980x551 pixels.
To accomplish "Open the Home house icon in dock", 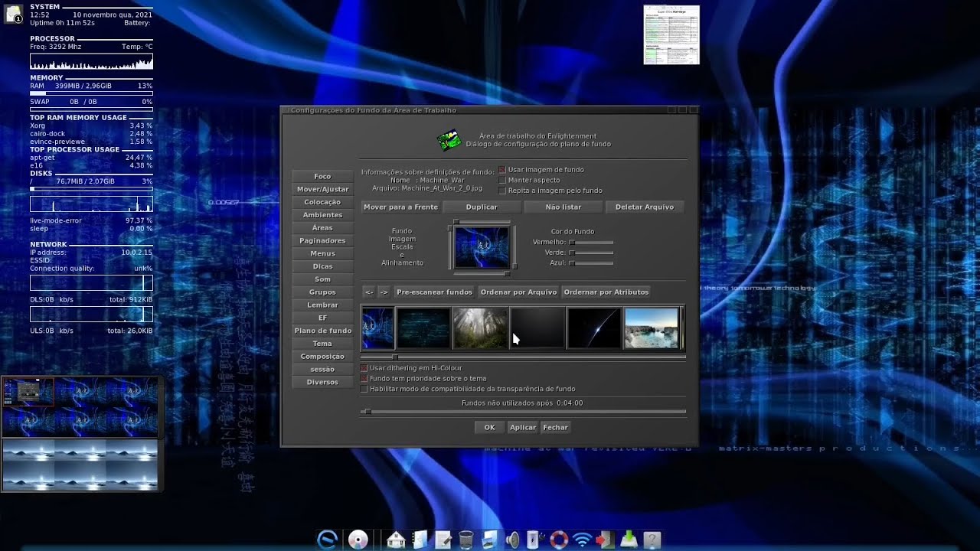I will 396,540.
